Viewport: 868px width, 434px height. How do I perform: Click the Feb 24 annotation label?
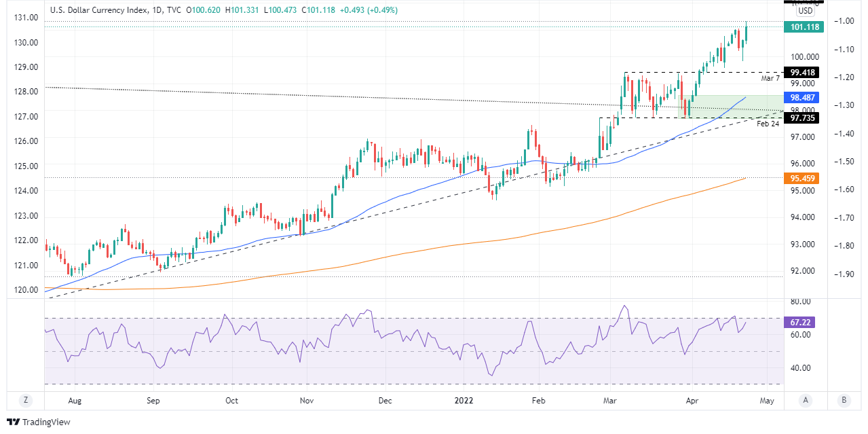[x=768, y=124]
